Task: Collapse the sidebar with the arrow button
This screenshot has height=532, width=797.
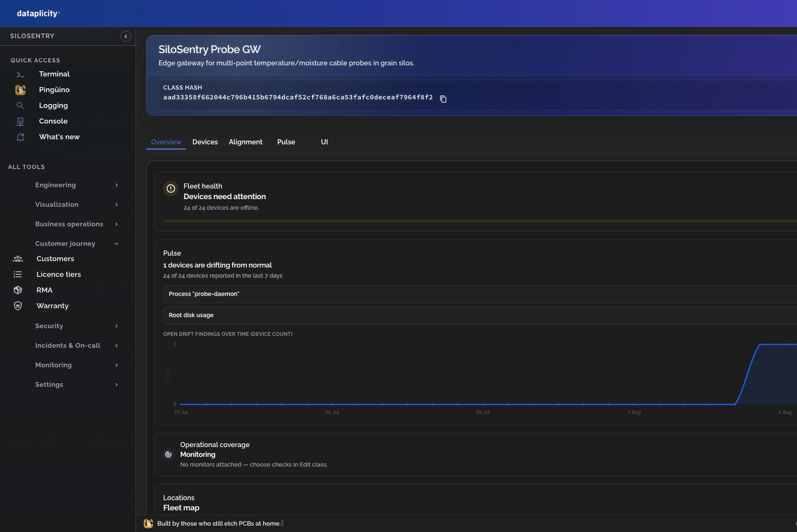Action: coord(126,36)
